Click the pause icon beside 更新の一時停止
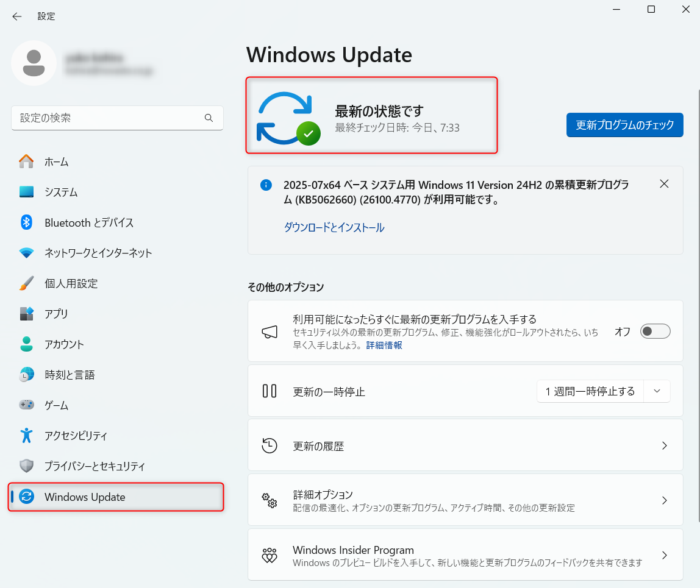700x588 pixels. click(269, 391)
